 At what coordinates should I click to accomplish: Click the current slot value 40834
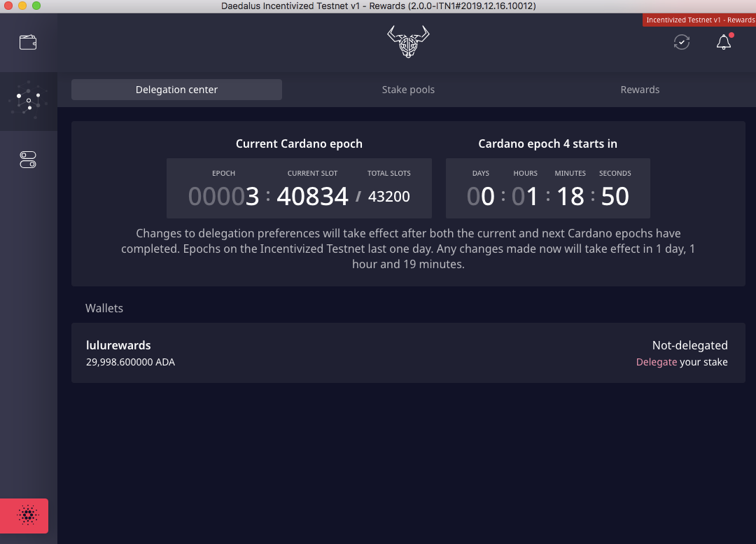(x=312, y=196)
